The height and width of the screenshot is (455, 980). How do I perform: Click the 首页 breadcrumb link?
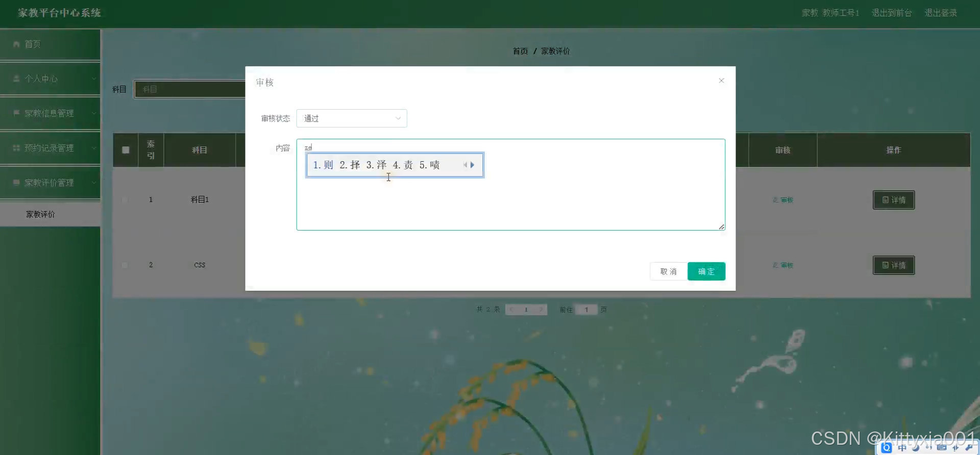pos(520,51)
